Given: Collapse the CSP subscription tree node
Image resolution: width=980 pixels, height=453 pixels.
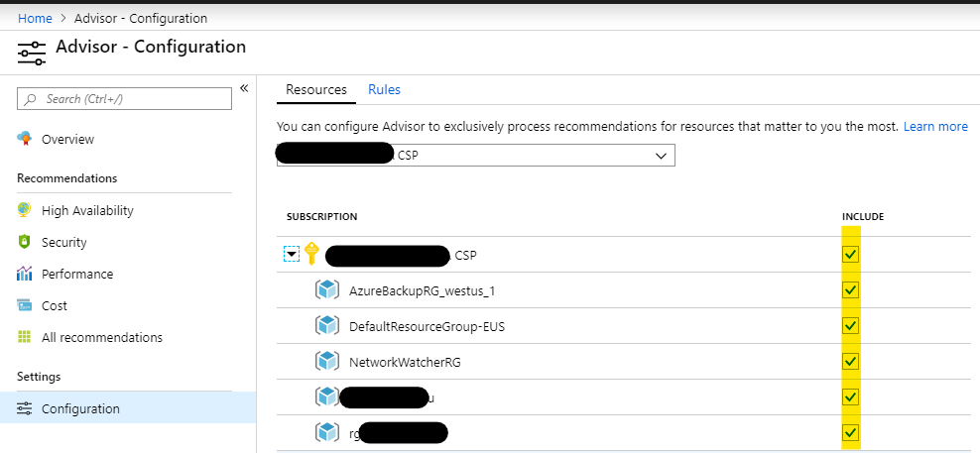Looking at the screenshot, I should 292,255.
